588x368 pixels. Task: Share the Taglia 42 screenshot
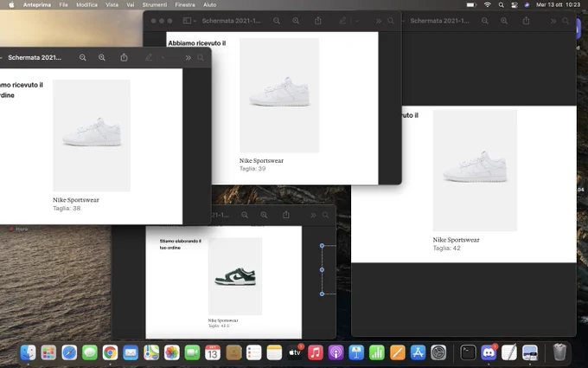pos(526,21)
